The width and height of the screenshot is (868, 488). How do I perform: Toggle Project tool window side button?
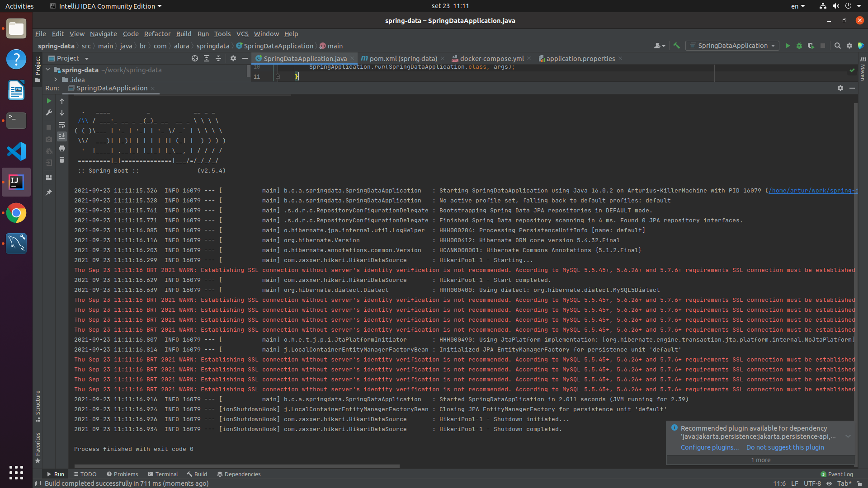click(x=38, y=69)
